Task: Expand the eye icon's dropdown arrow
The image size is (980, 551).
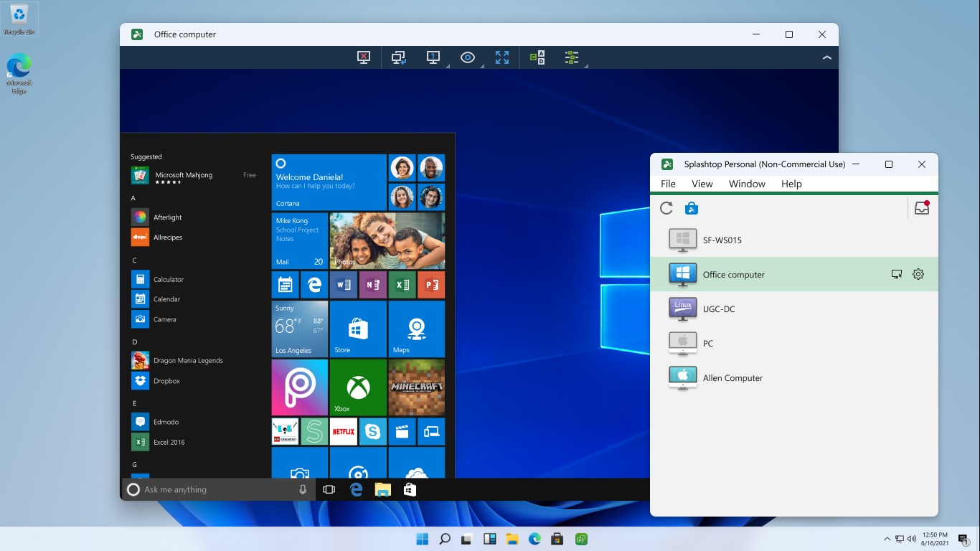Action: tap(481, 67)
